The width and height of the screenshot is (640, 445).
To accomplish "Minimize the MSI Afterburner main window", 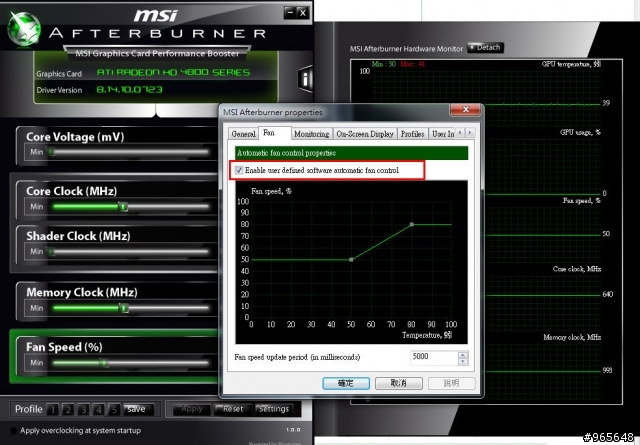I will 290,12.
